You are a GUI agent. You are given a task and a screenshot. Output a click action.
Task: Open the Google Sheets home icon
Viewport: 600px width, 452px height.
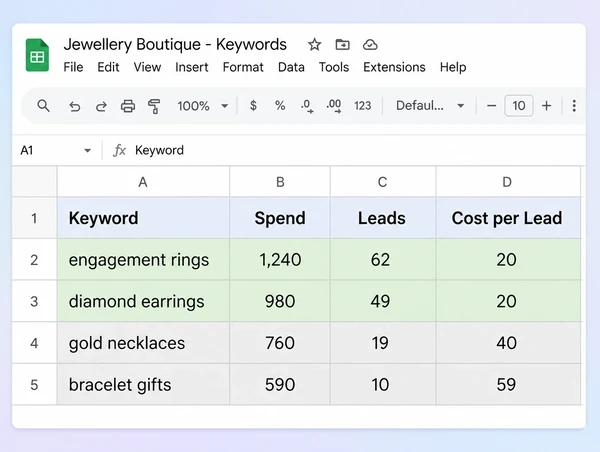(x=37, y=55)
